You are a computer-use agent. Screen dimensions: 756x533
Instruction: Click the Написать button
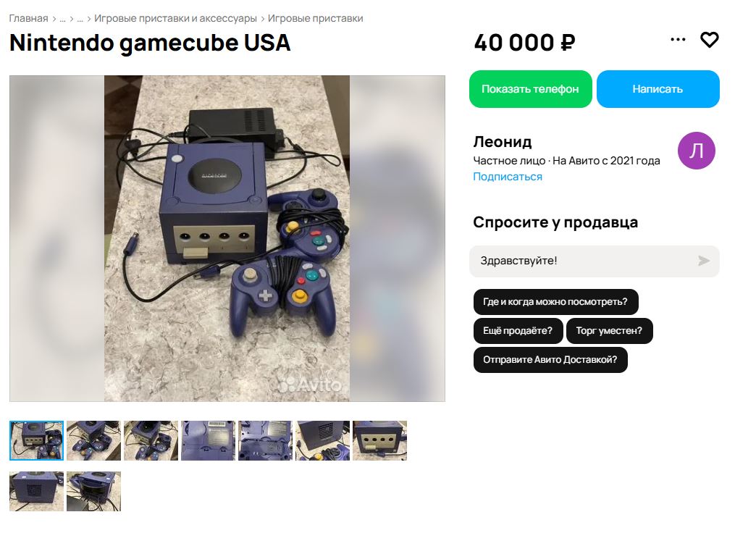coord(658,89)
